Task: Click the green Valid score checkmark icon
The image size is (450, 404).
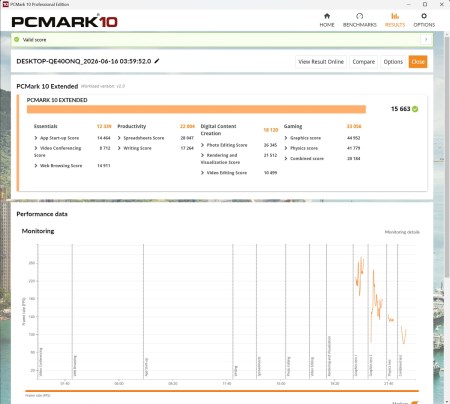Action: pos(17,39)
